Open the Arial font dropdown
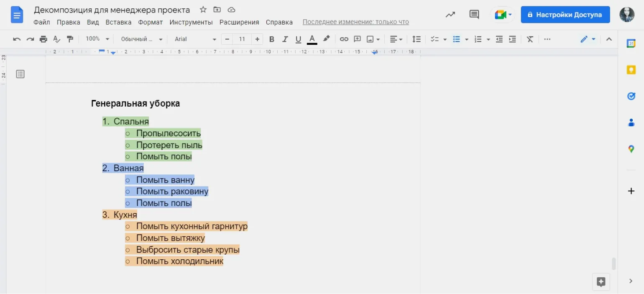Screen dimensions: 644x294 [x=195, y=39]
